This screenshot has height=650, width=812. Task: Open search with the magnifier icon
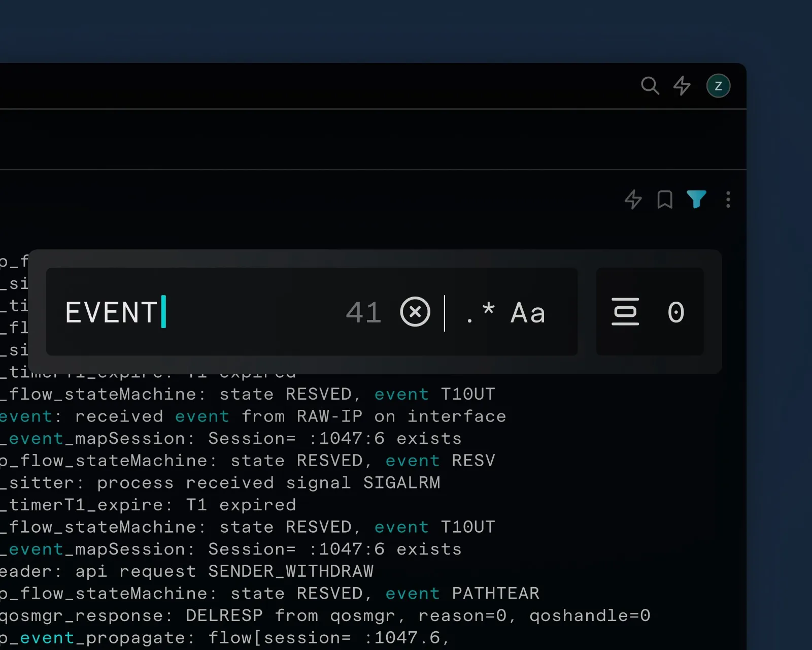pos(650,86)
